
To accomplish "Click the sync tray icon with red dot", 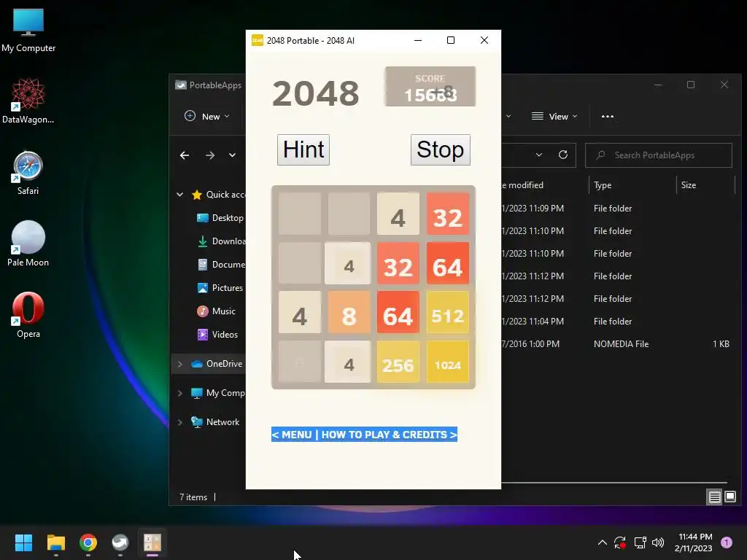I will [620, 542].
